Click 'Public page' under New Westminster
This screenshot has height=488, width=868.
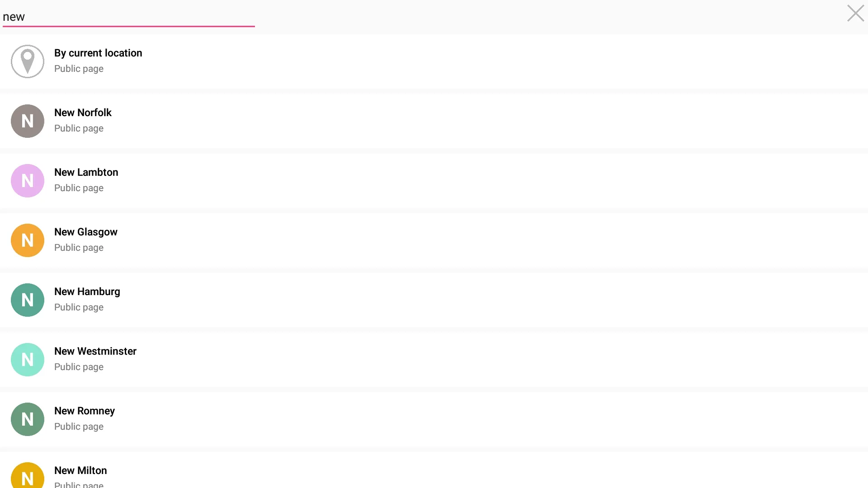pyautogui.click(x=79, y=367)
